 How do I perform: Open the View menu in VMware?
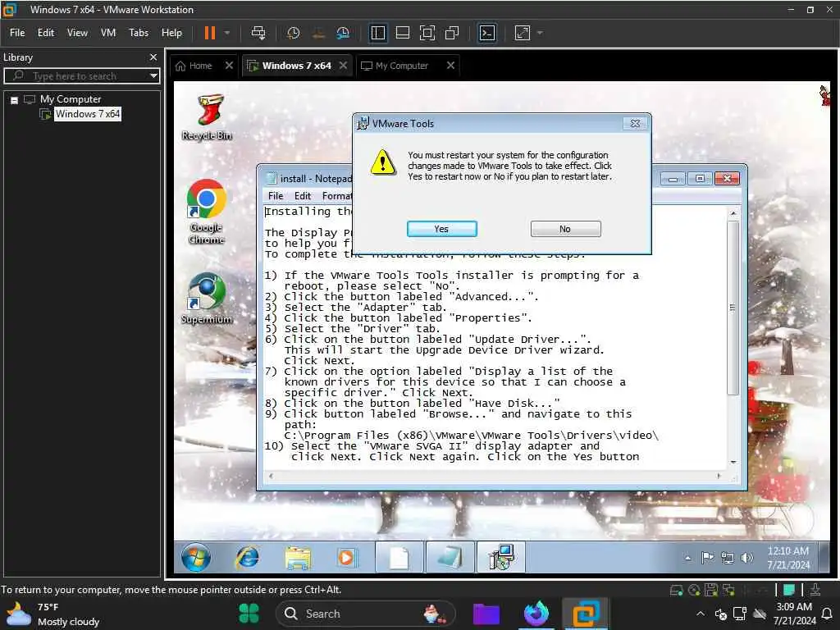[77, 33]
